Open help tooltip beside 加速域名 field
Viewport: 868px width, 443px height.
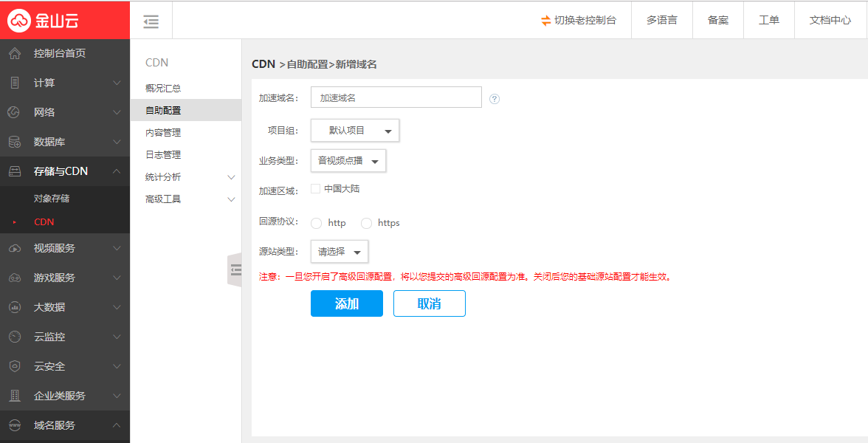pyautogui.click(x=495, y=99)
